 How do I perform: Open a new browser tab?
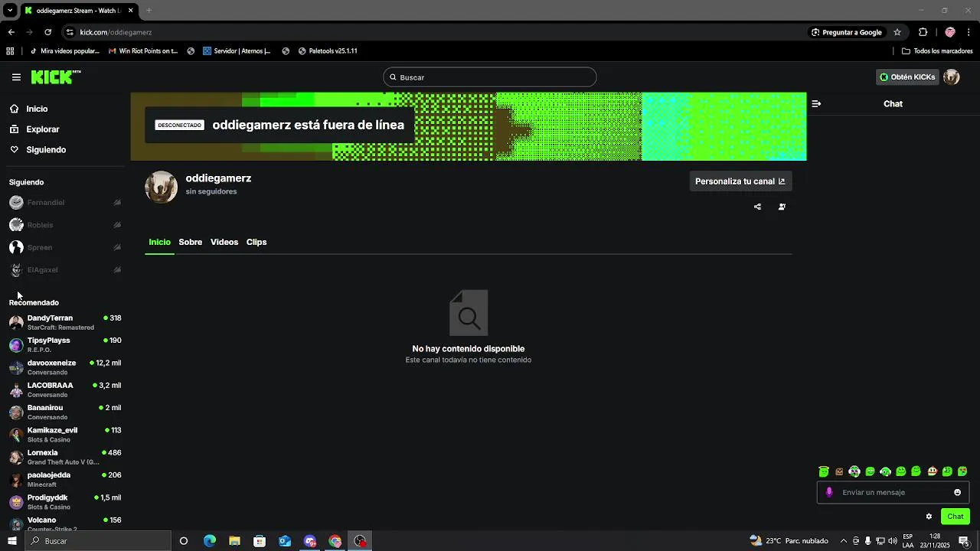point(149,11)
